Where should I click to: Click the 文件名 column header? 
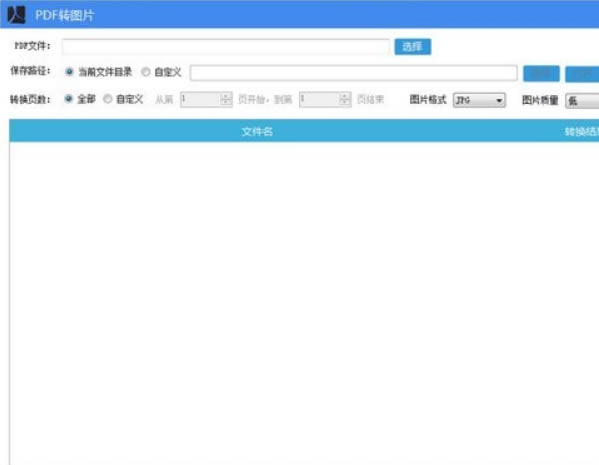tap(257, 132)
